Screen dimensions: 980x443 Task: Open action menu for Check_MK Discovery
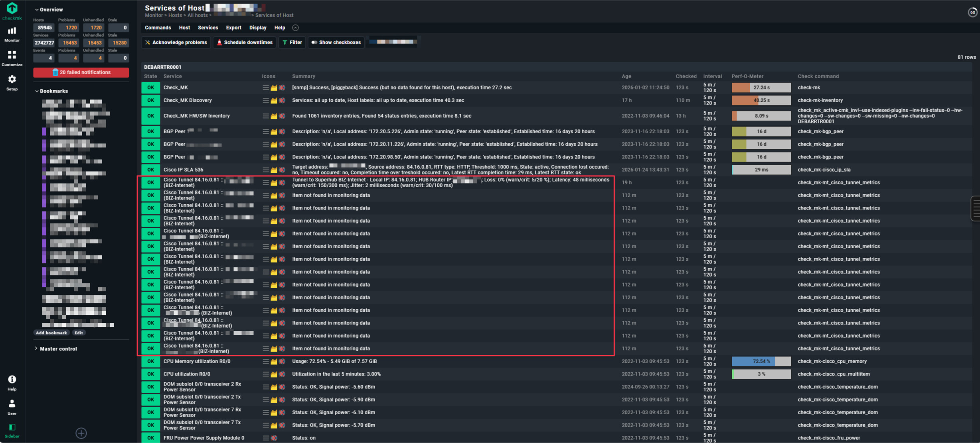click(x=265, y=101)
